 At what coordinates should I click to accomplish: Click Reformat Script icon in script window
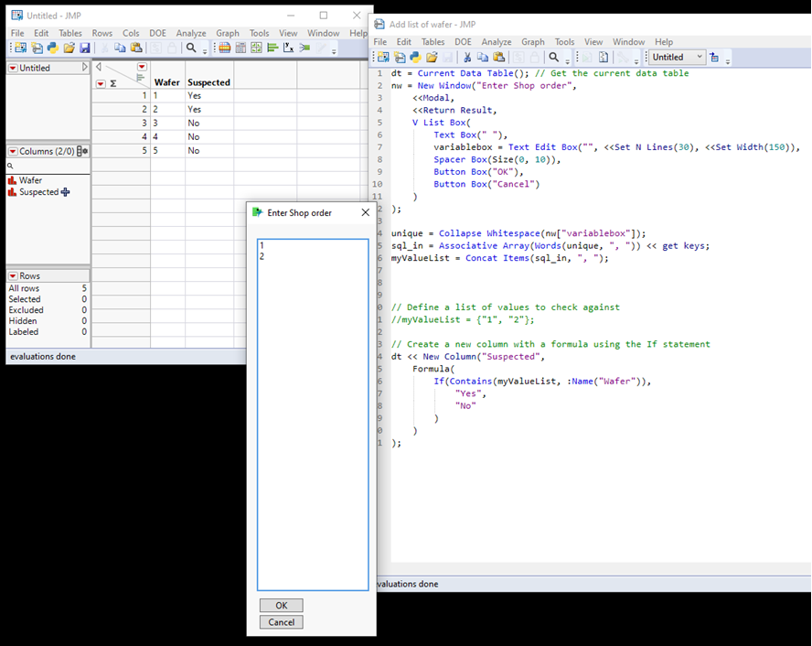pos(604,57)
